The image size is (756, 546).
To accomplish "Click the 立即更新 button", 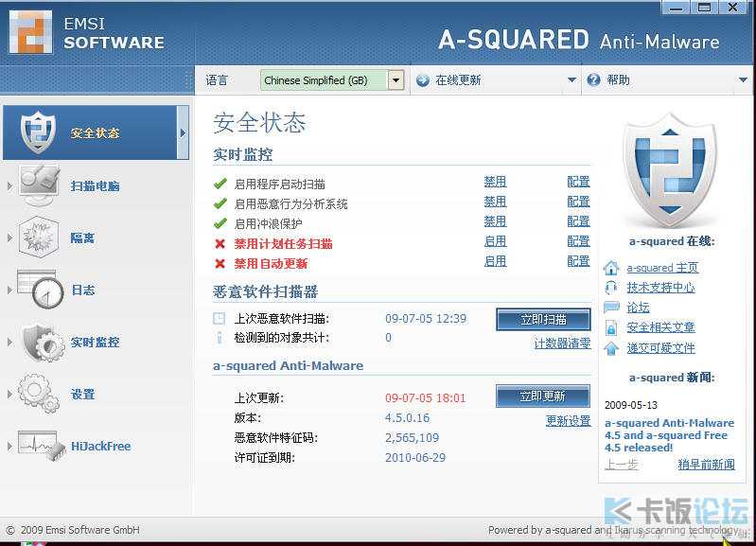I will [x=543, y=396].
